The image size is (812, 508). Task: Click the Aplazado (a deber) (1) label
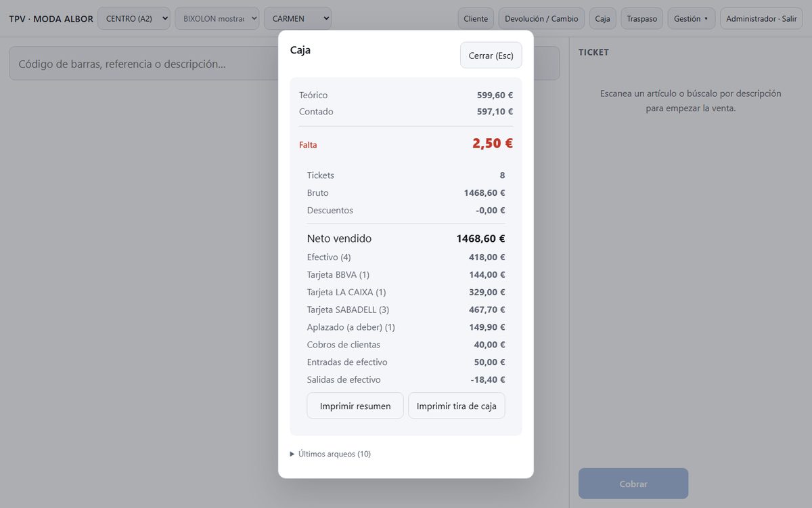351,327
